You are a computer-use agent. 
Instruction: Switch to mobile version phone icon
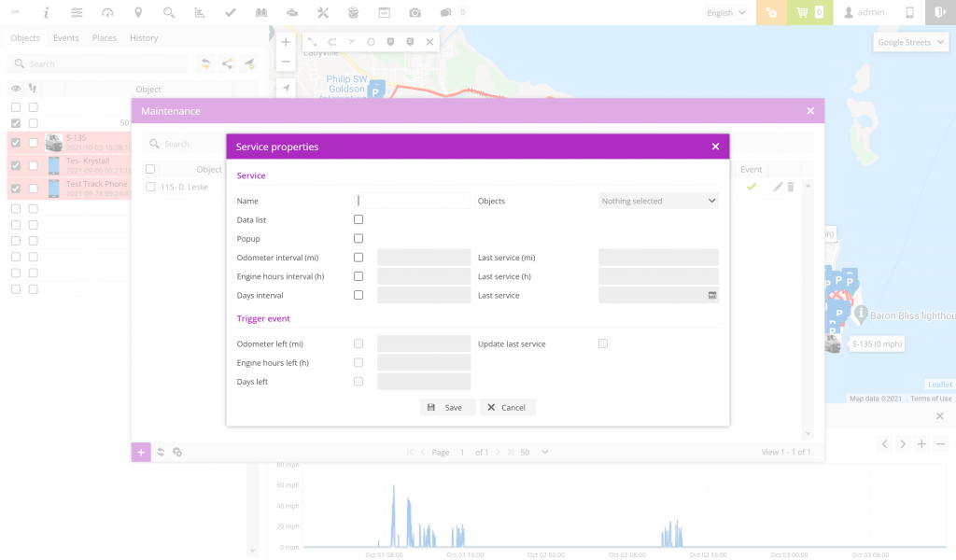coord(909,12)
